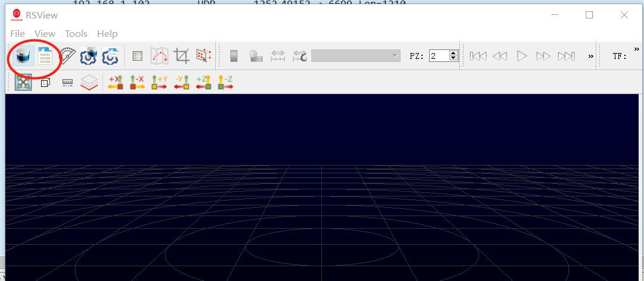The height and width of the screenshot is (281, 644).
Task: Enable select points with cursor tool
Action: point(204,56)
